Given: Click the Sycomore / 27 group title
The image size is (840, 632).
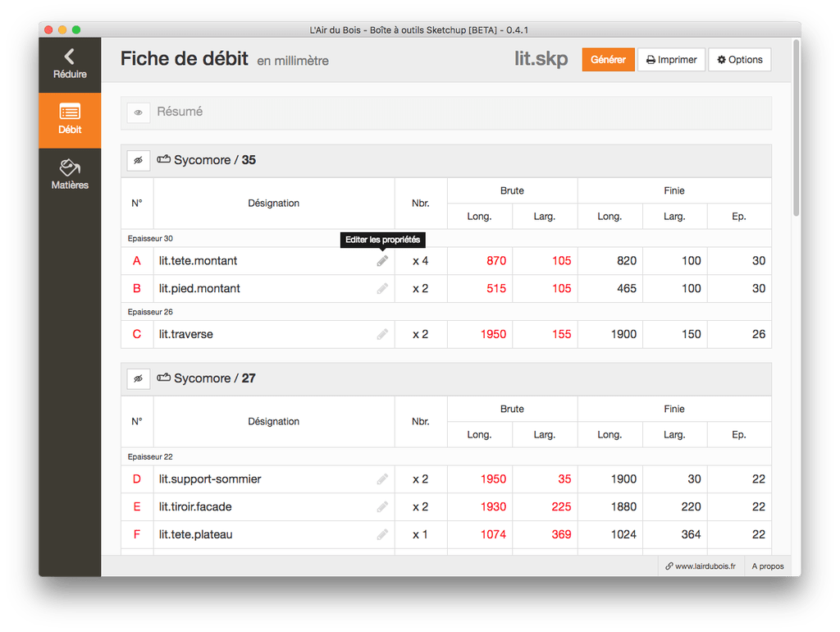Looking at the screenshot, I should (215, 378).
